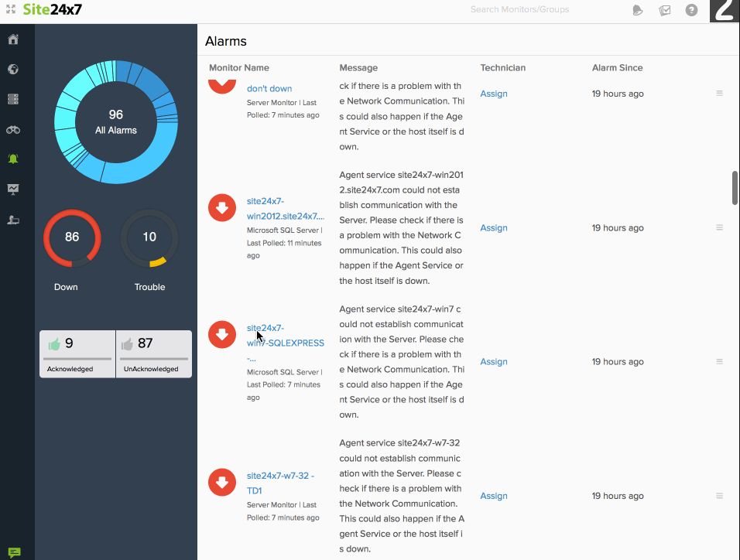Open the "don't down" monitor link
Image resolution: width=740 pixels, height=560 pixels.
click(x=269, y=89)
